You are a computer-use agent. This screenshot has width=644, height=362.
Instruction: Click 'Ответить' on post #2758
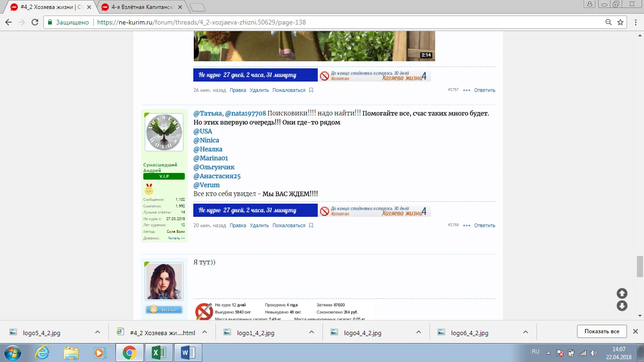click(x=485, y=225)
